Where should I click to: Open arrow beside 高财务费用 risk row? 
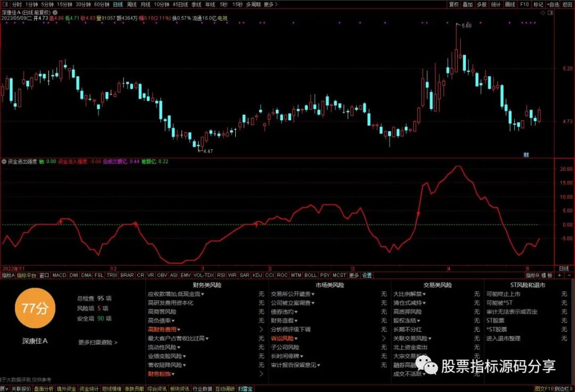pos(261,329)
